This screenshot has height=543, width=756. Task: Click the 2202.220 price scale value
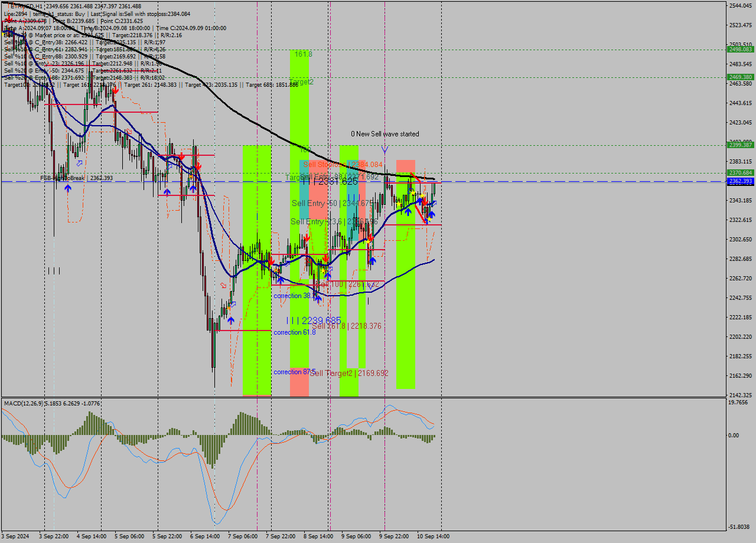741,336
